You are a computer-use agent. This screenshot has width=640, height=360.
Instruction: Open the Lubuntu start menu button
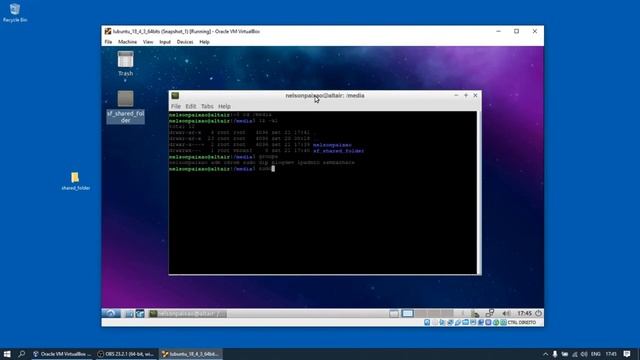pos(111,313)
